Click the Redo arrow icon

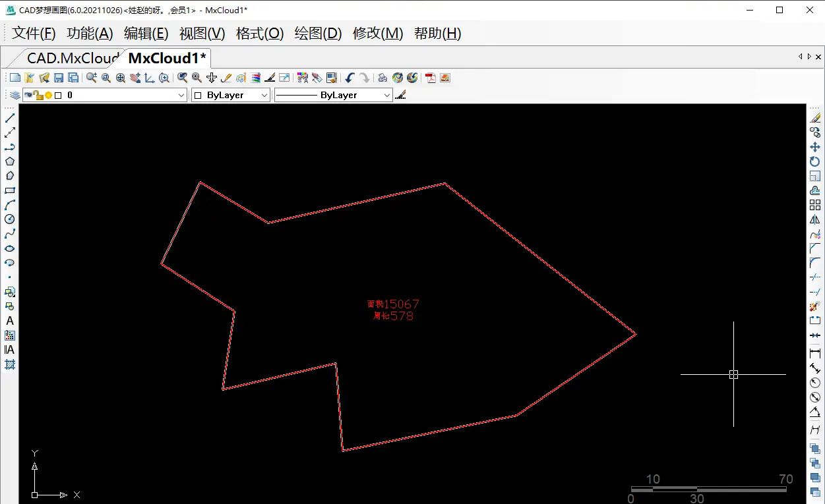coord(364,78)
